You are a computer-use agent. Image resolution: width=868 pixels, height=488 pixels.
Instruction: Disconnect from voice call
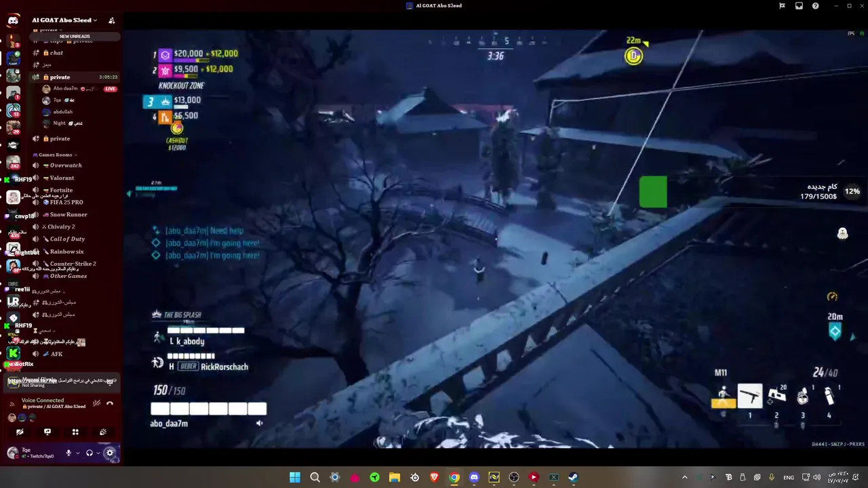click(x=110, y=403)
